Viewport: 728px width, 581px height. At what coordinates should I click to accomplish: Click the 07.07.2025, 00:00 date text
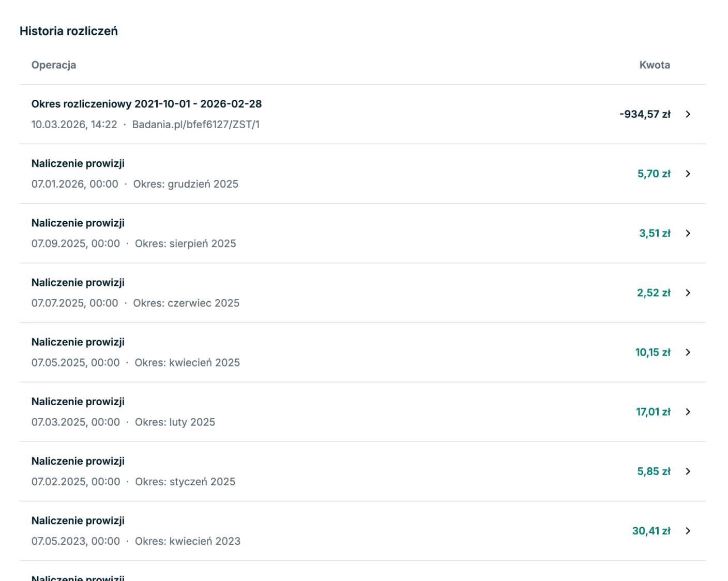click(74, 303)
